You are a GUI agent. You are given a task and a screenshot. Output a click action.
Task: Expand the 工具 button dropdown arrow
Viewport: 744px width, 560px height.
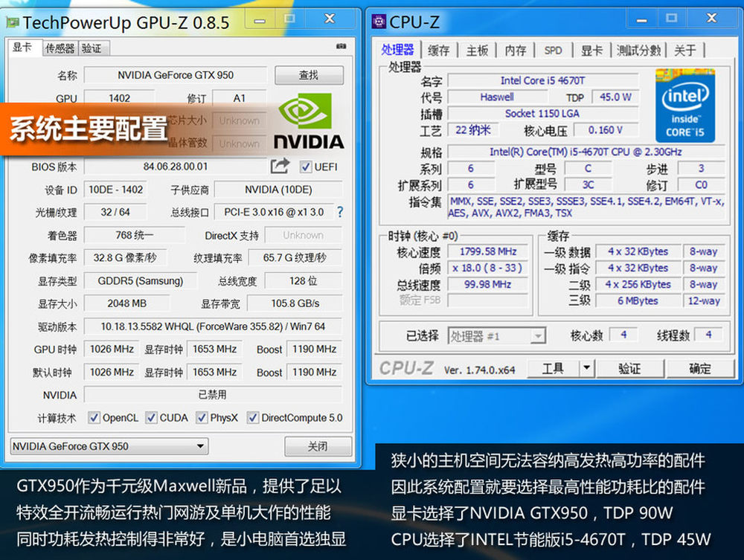pos(586,368)
